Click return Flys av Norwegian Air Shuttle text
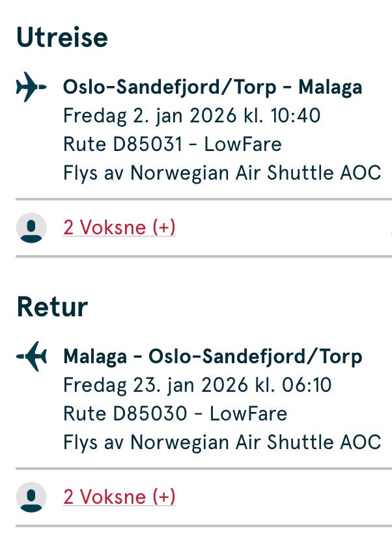Viewport: 392px width, 535px height. pyautogui.click(x=221, y=442)
